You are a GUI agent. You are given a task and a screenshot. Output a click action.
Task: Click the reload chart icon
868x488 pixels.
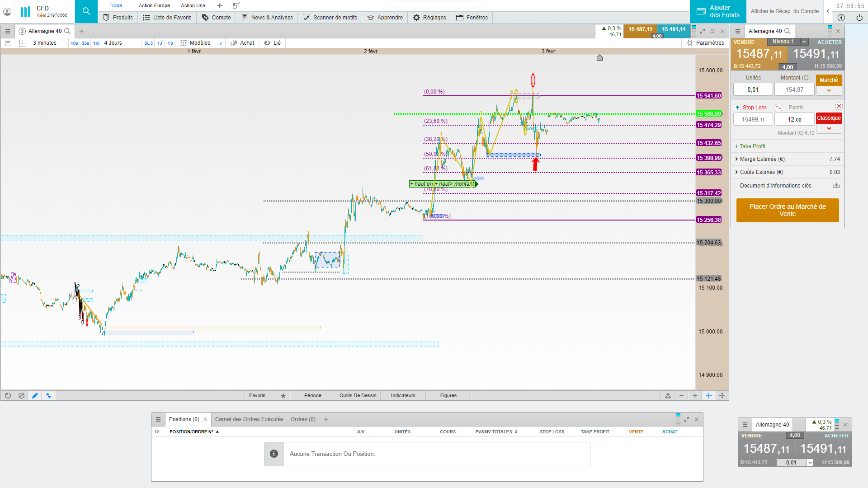point(8,396)
